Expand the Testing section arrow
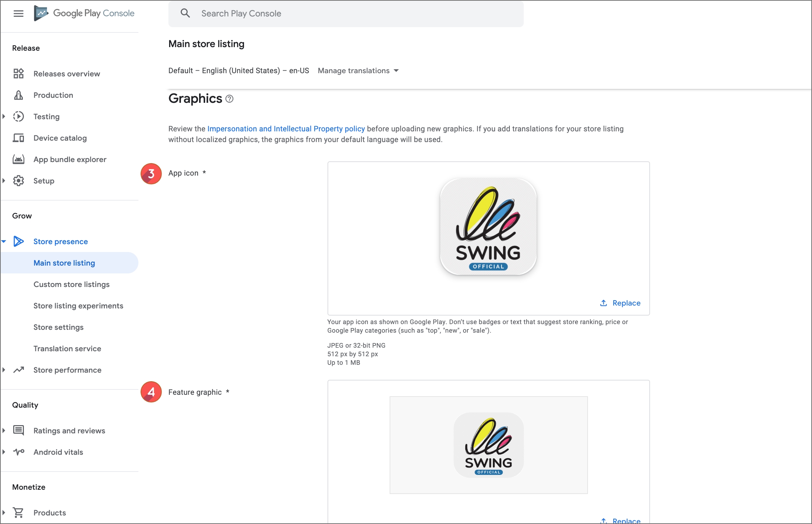812x524 pixels. pos(4,116)
